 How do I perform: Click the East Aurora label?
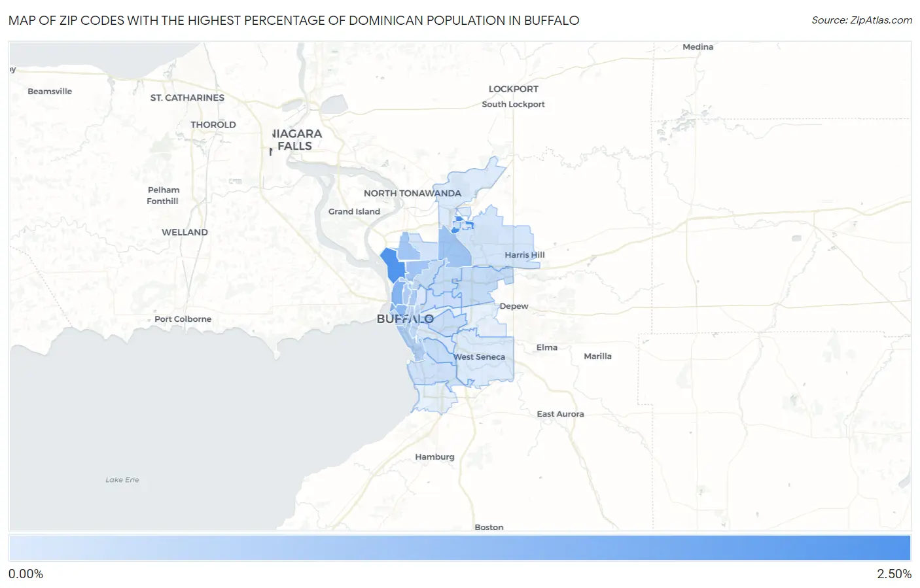click(560, 414)
